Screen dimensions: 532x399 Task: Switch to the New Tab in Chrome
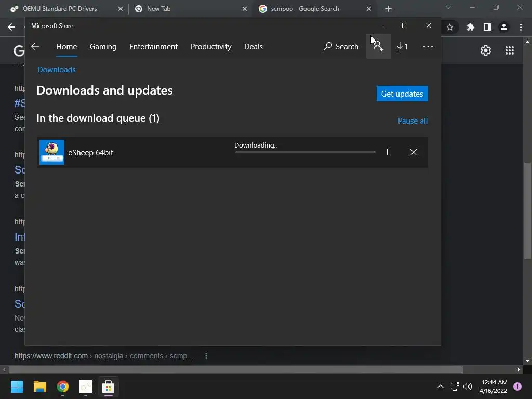coord(158,9)
